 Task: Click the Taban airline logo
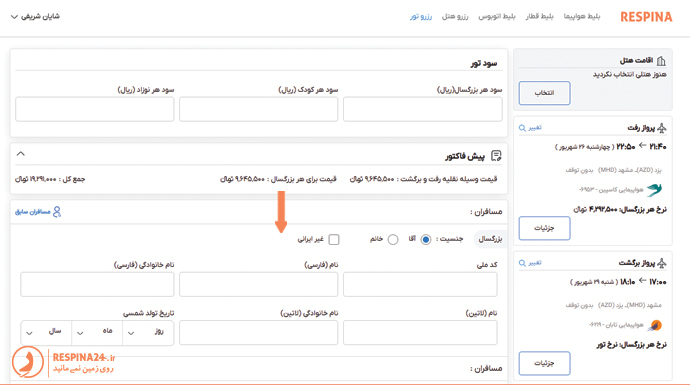pos(655,325)
